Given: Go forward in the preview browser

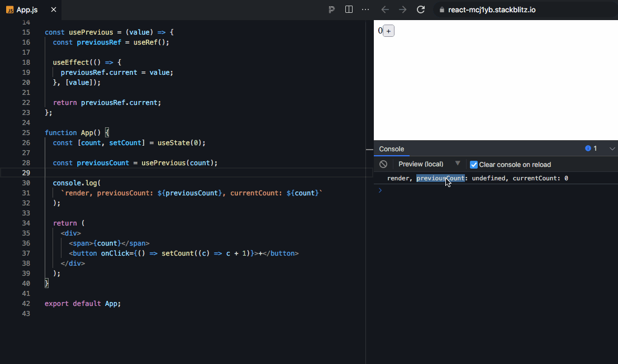Looking at the screenshot, I should pos(402,9).
